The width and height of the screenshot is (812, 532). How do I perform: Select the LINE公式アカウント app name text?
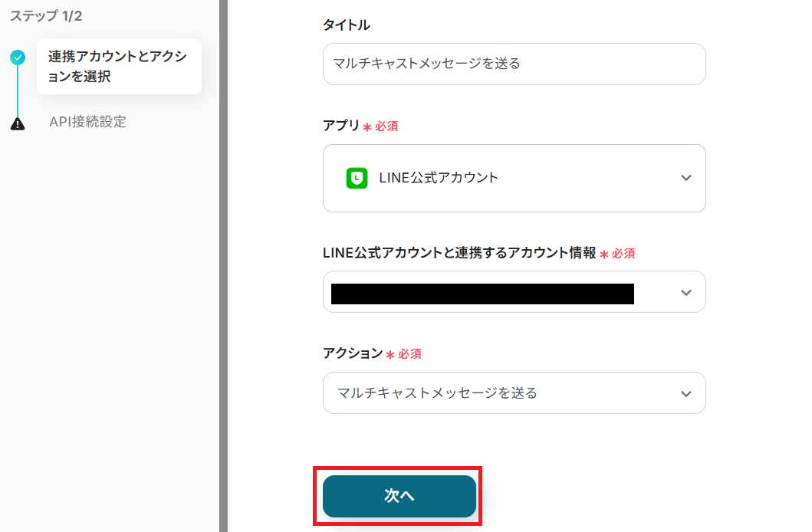pos(439,178)
